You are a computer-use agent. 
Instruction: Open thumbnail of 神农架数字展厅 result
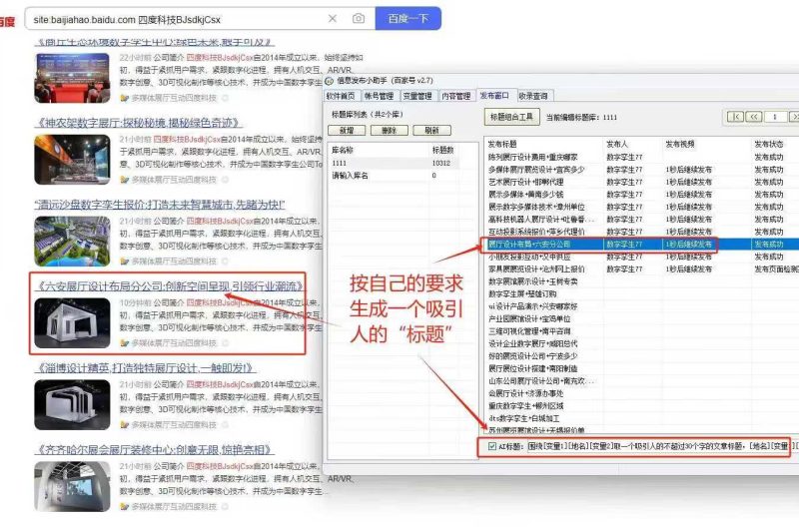click(72, 160)
